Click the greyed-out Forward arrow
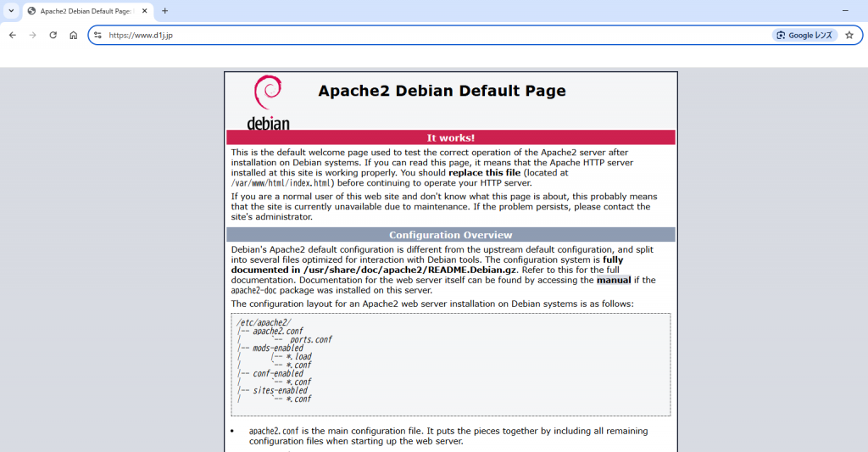 click(32, 35)
